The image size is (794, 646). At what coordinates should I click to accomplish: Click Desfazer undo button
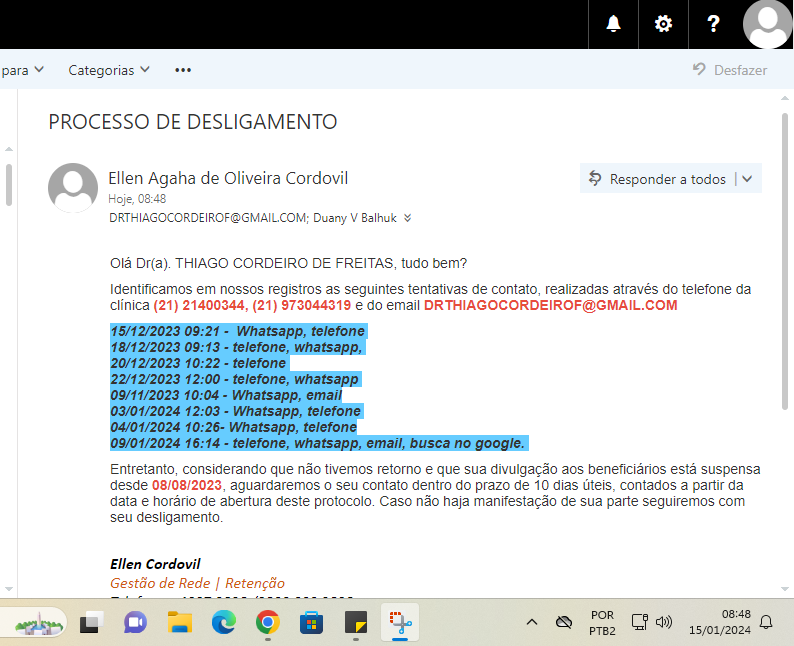(x=730, y=70)
